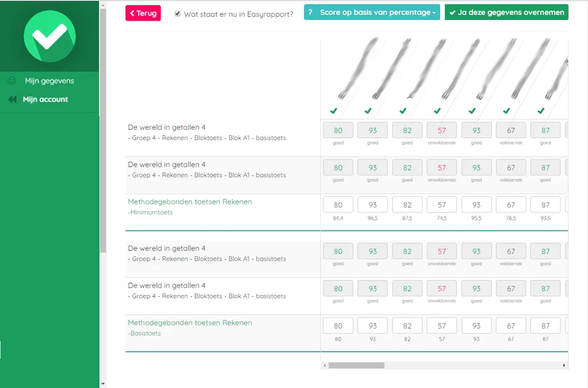The image size is (588, 388).
Task: Open the Methodegebonden toetsen Rekenen link above -Minimumtoets
Action: pyautogui.click(x=190, y=202)
